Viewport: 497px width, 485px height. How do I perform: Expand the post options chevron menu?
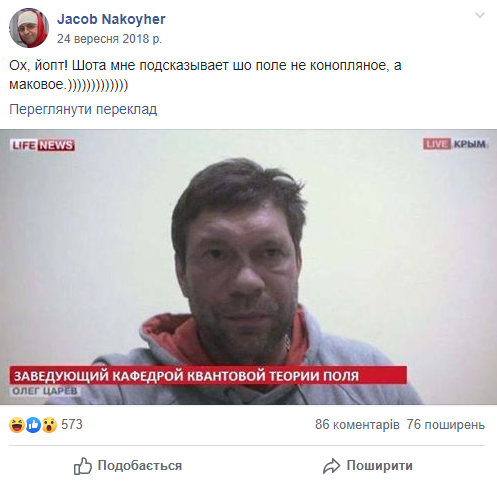tap(480, 15)
